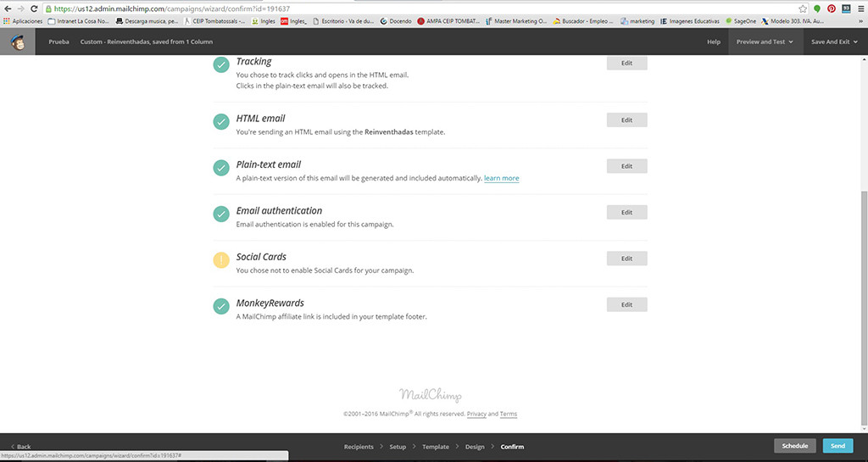Click the Prueba campaign name

tap(58, 42)
